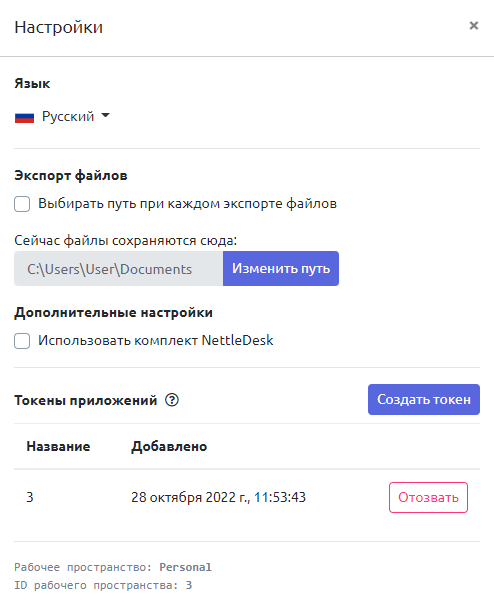The width and height of the screenshot is (494, 608).
Task: Click the Изменить путь button
Action: (281, 268)
